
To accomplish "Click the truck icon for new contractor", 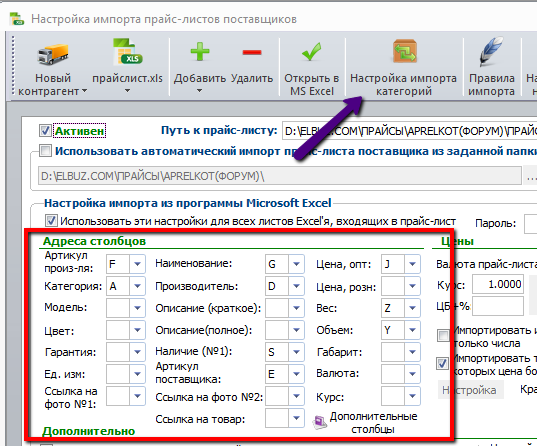I will coord(53,54).
